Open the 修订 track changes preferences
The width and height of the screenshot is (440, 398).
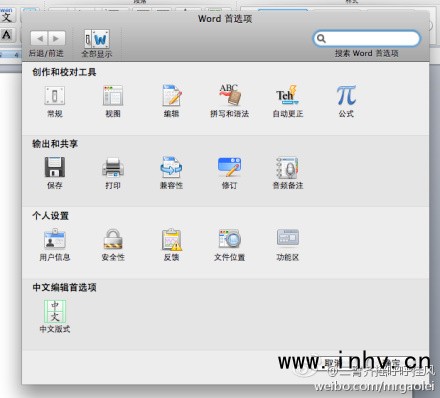(230, 167)
